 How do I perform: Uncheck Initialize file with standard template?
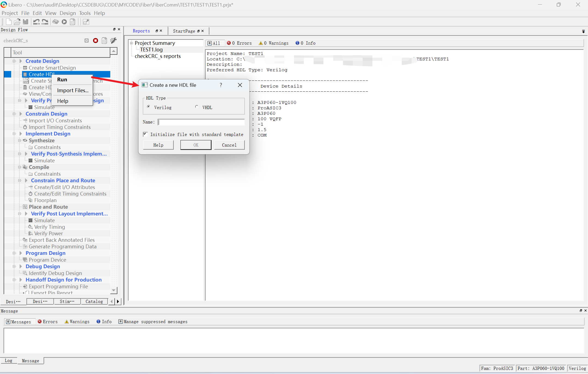pos(145,134)
